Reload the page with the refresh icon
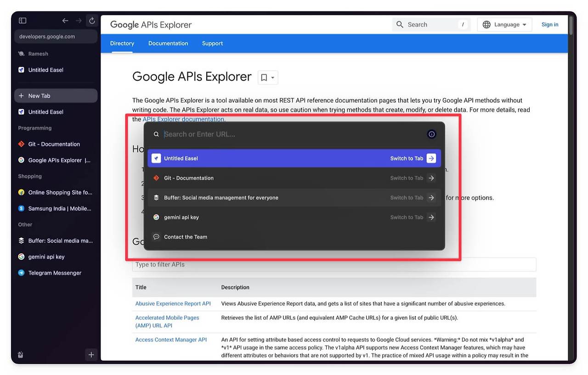This screenshot has width=588, height=375. pyautogui.click(x=92, y=21)
